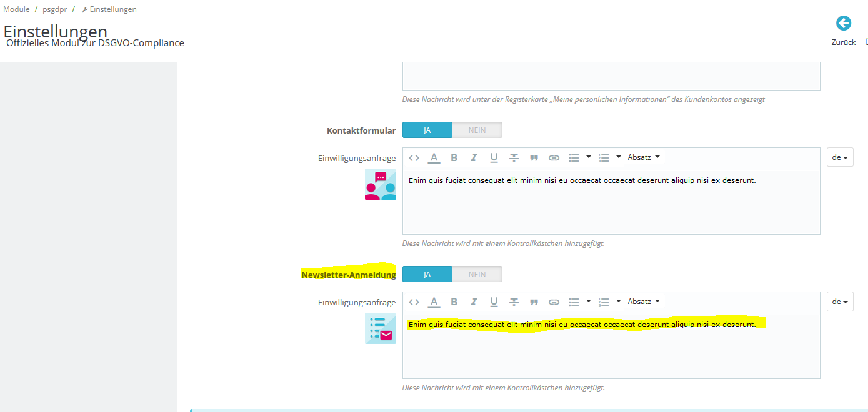Viewport: 868px width, 412px height.
Task: Click into Kontaktformular consent text area
Action: click(x=611, y=202)
